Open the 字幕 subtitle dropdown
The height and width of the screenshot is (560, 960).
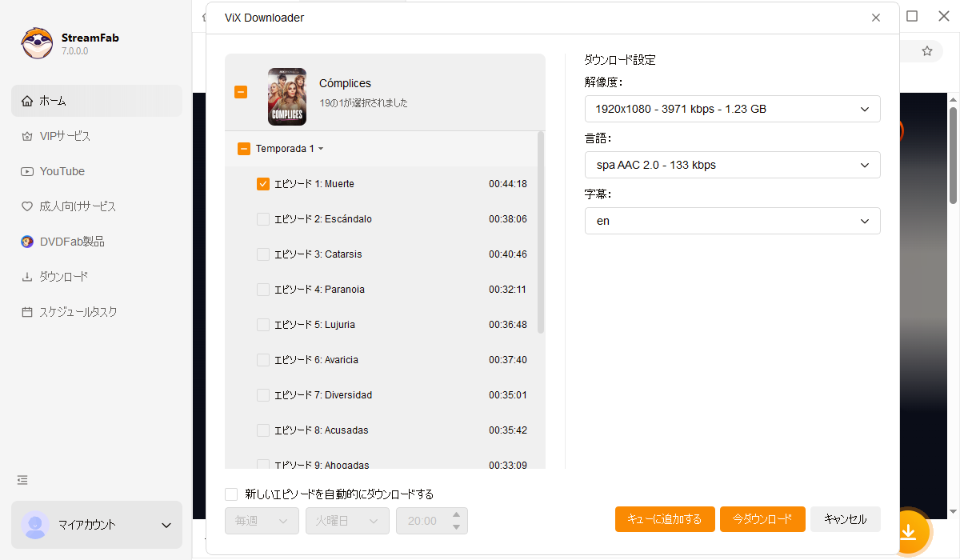tap(732, 221)
